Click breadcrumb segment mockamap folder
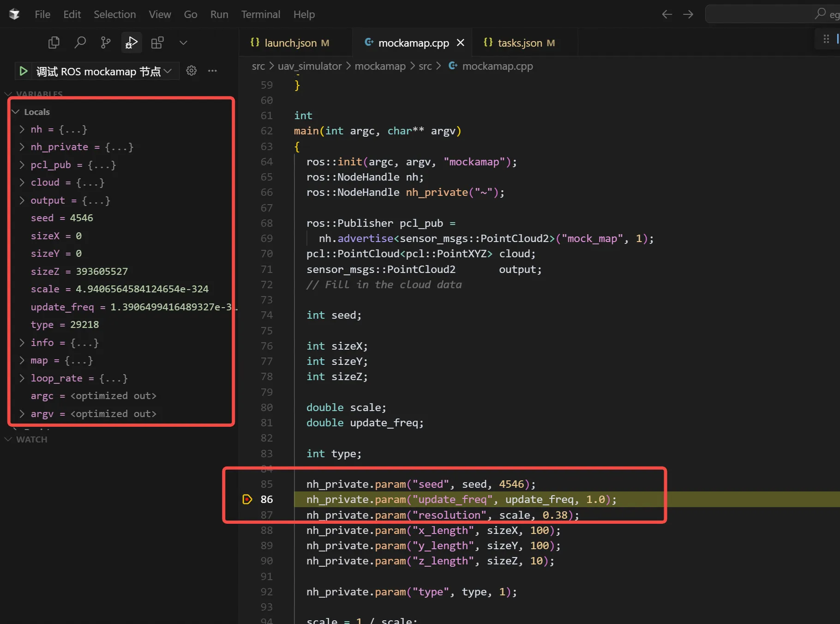 [380, 66]
